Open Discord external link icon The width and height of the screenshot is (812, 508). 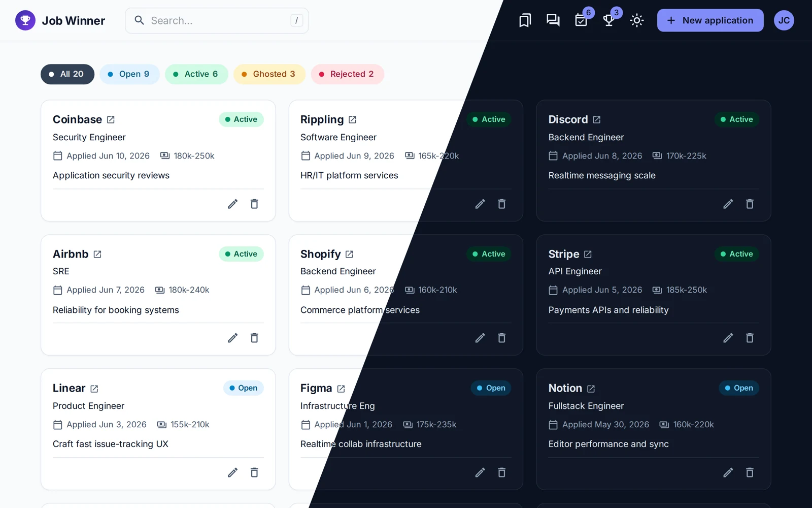pos(596,120)
